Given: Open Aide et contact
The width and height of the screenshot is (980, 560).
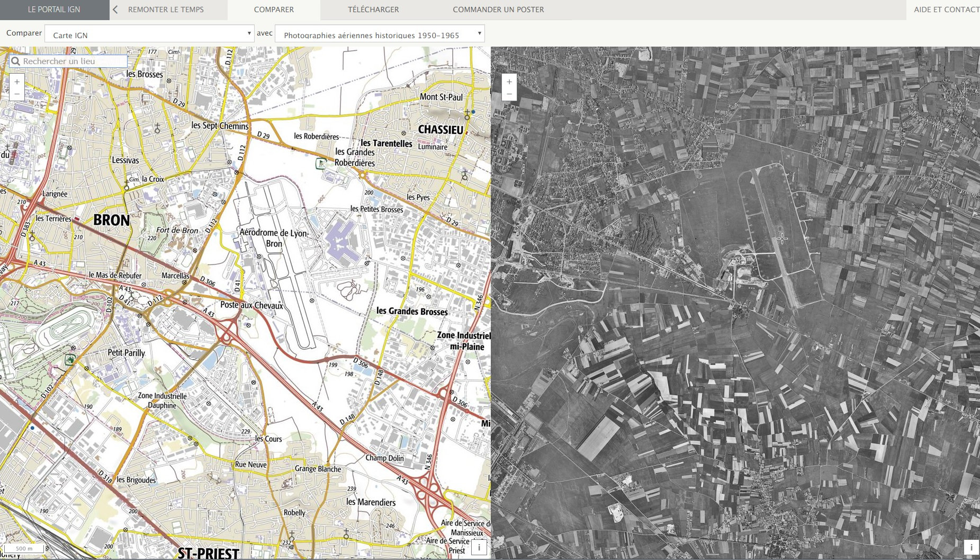Looking at the screenshot, I should (x=947, y=10).
